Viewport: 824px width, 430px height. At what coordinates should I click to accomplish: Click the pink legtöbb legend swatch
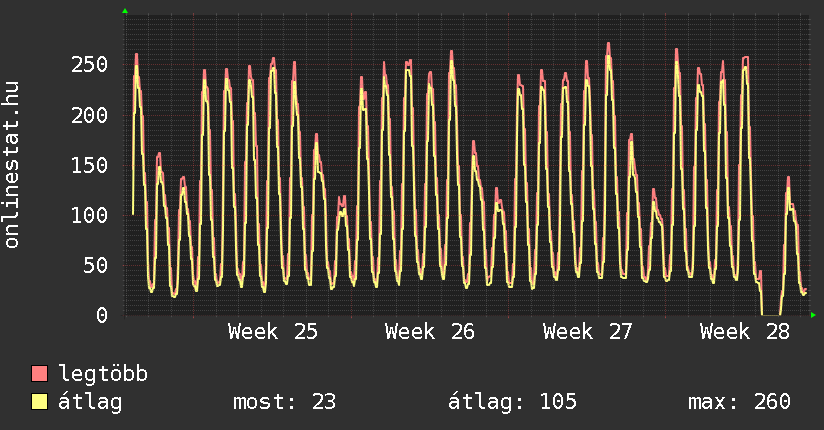tap(39, 374)
